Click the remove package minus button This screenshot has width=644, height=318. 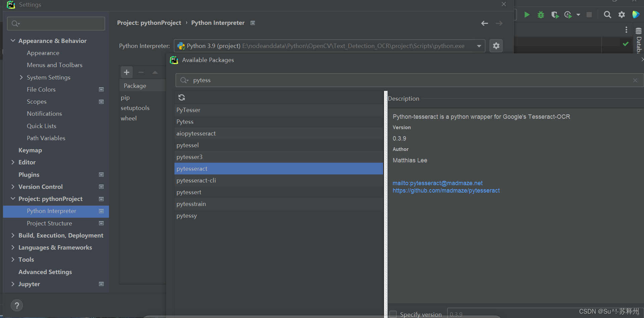[141, 72]
